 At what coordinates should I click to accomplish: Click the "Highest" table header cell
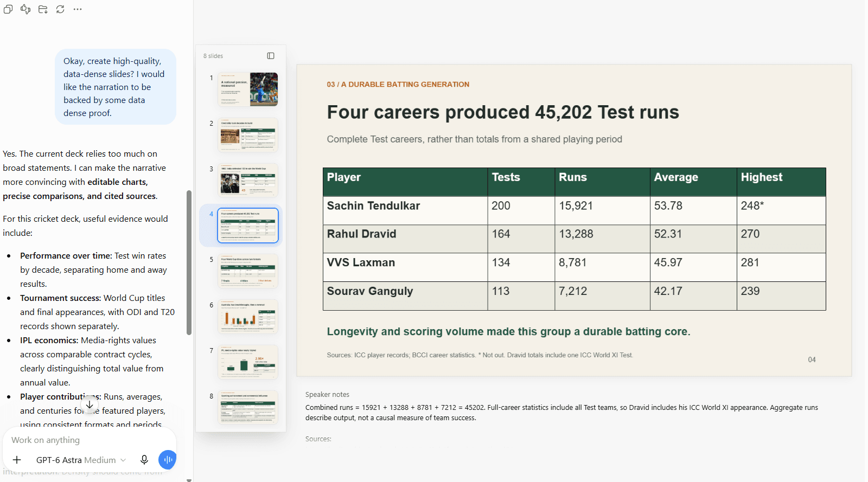(781, 182)
